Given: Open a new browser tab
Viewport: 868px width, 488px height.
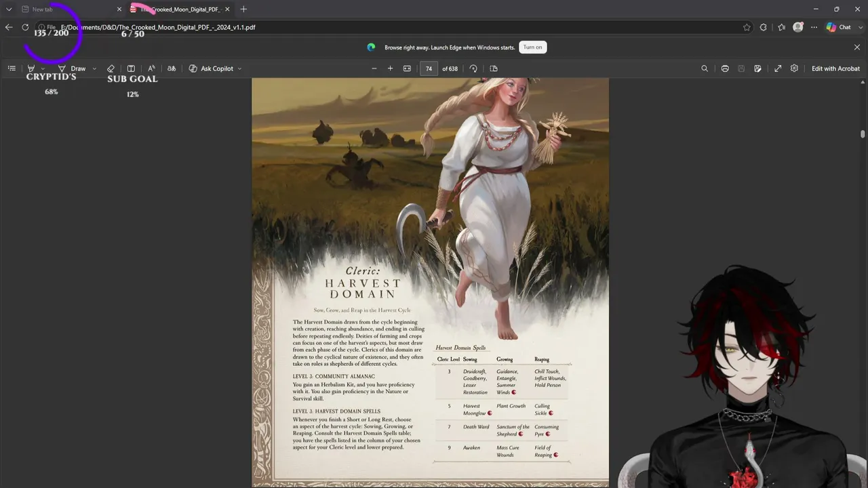Looking at the screenshot, I should [x=243, y=9].
